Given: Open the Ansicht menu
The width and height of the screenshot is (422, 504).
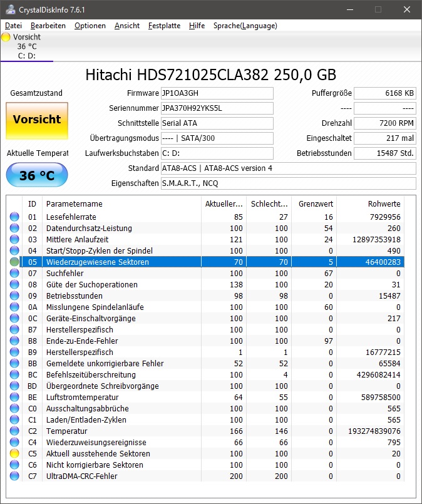Looking at the screenshot, I should pos(127,26).
